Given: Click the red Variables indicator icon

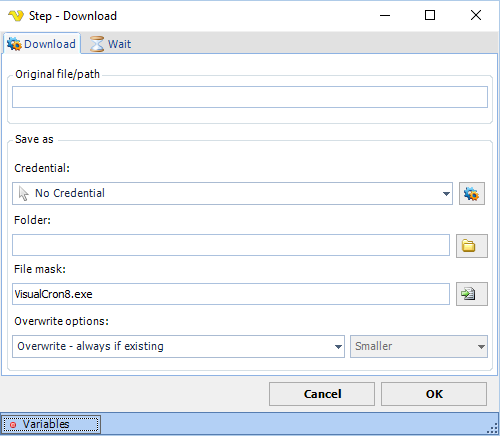Looking at the screenshot, I should tap(13, 425).
